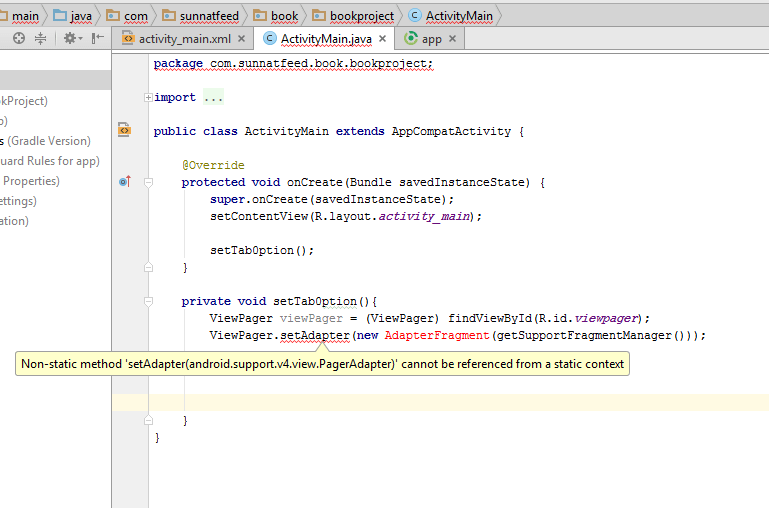Select the highlighted row in project tree
The image size is (769, 508).
click(x=55, y=80)
